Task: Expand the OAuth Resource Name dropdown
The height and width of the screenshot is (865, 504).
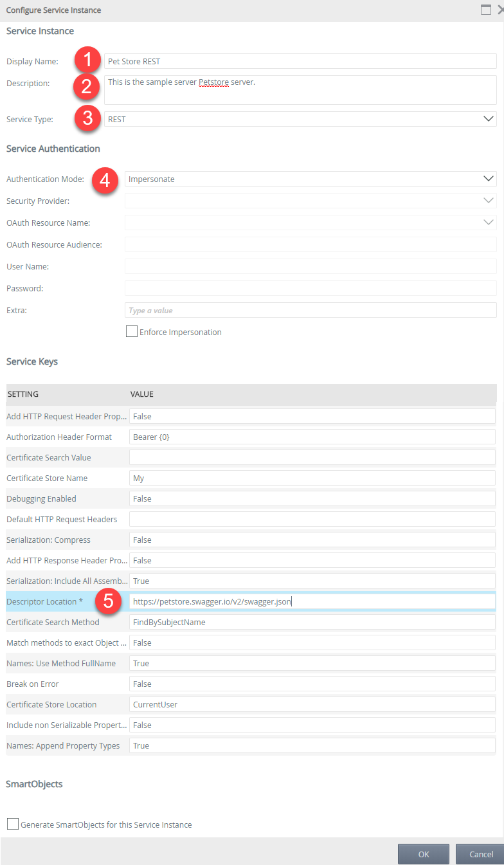Action: click(x=487, y=223)
